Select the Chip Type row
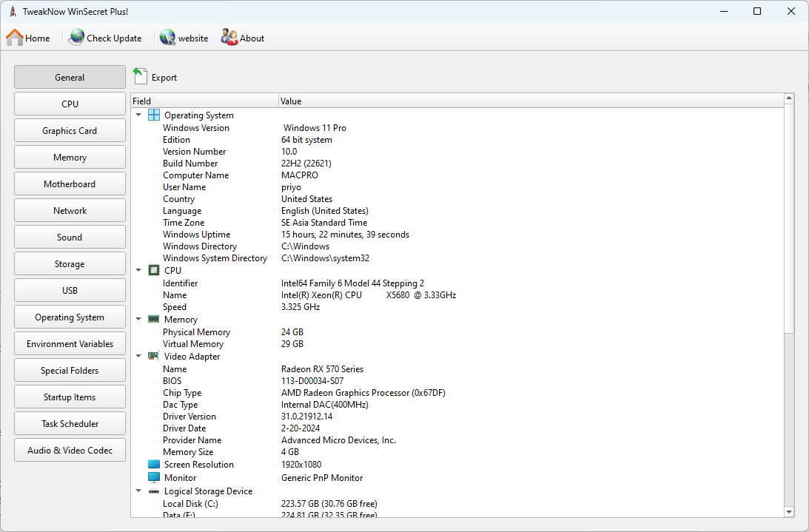This screenshot has width=809, height=532. pos(457,393)
